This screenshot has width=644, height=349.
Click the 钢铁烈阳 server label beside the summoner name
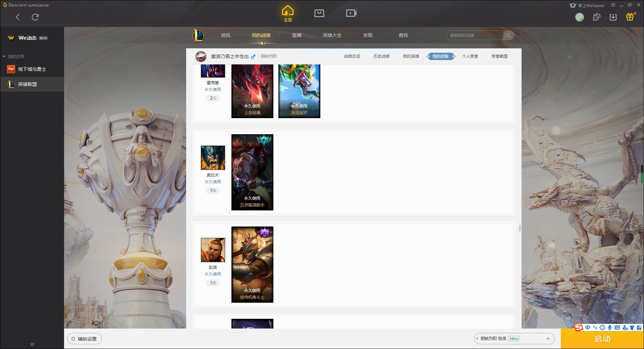269,56
